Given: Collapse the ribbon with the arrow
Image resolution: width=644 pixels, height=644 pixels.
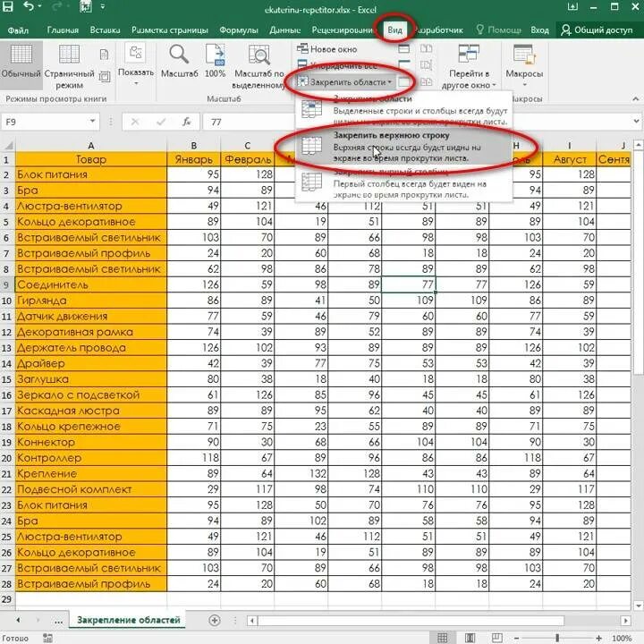Looking at the screenshot, I should coord(636,98).
